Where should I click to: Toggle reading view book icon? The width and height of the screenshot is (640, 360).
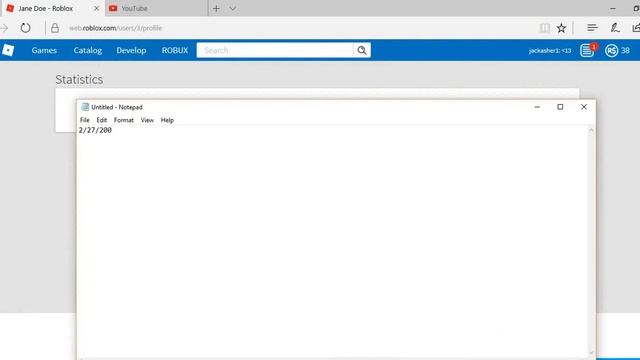pyautogui.click(x=544, y=28)
